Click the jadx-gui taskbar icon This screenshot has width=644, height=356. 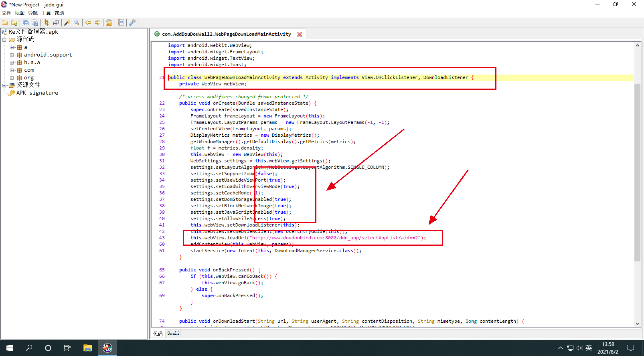pos(107,348)
